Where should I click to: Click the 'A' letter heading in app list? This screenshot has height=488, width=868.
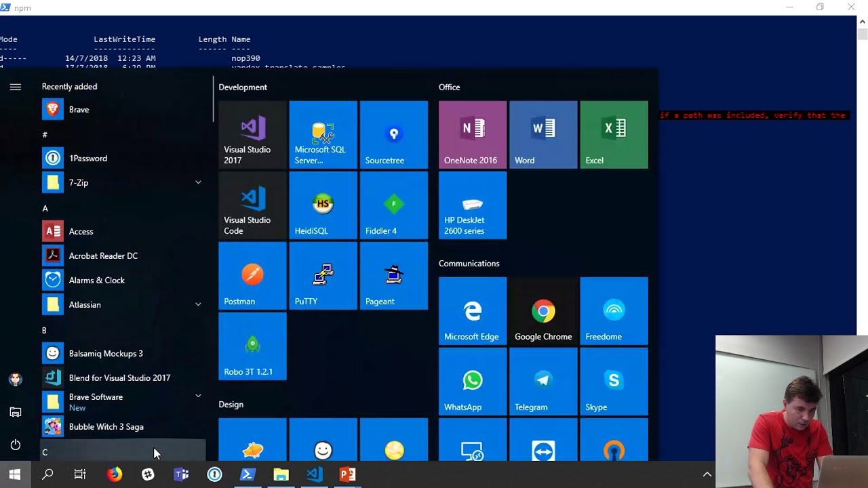tap(45, 208)
